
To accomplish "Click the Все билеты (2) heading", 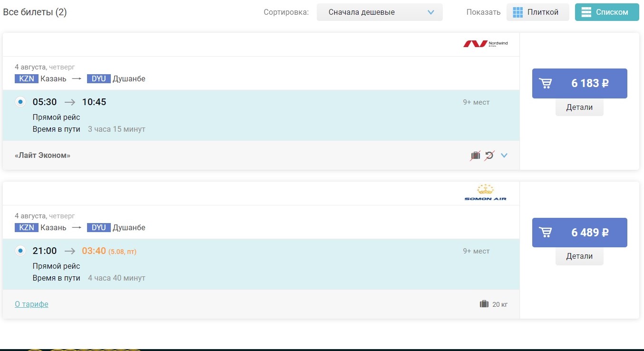I will (x=35, y=12).
